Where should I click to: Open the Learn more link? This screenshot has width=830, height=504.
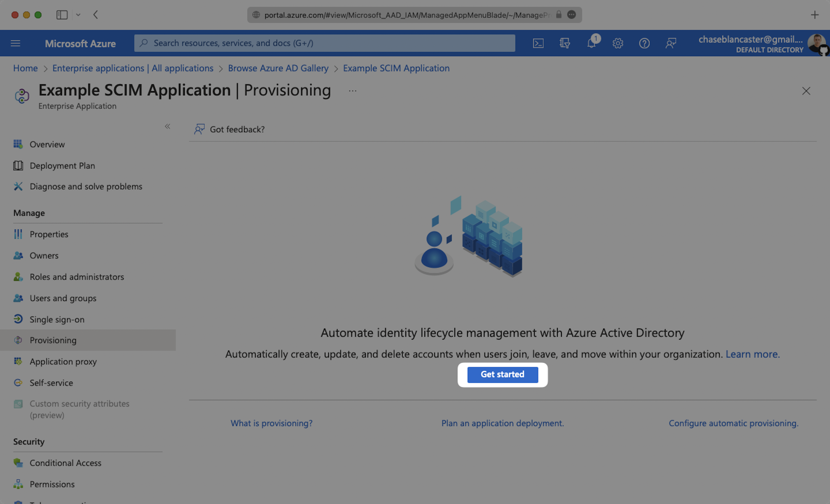point(752,354)
